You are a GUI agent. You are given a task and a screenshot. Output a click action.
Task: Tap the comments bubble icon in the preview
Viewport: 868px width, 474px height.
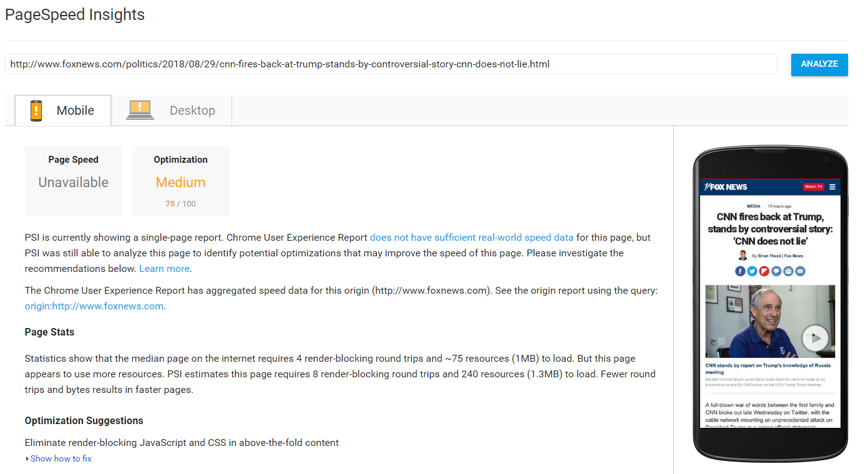click(776, 271)
